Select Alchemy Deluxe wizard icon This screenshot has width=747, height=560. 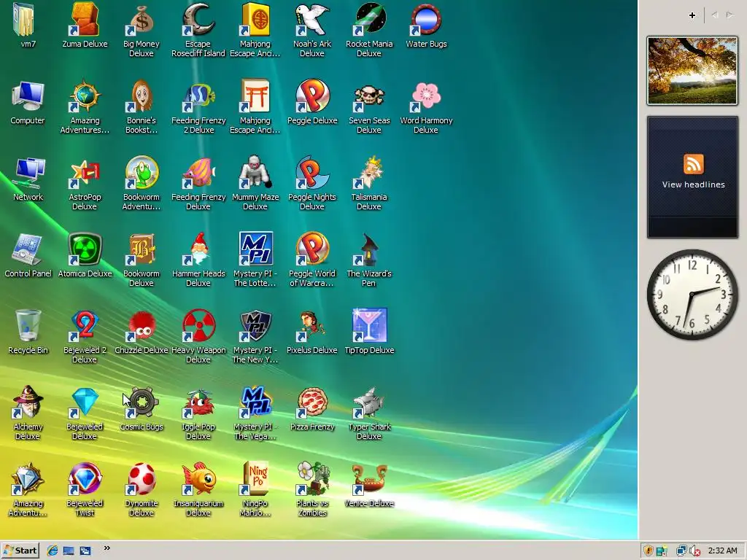(28, 403)
